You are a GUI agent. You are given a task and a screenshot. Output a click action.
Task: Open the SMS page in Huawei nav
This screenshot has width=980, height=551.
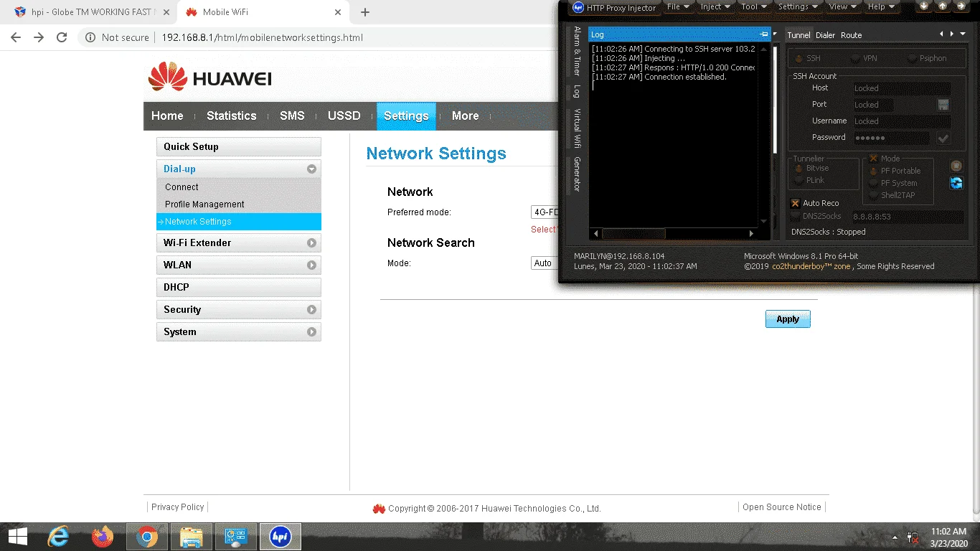pyautogui.click(x=292, y=116)
